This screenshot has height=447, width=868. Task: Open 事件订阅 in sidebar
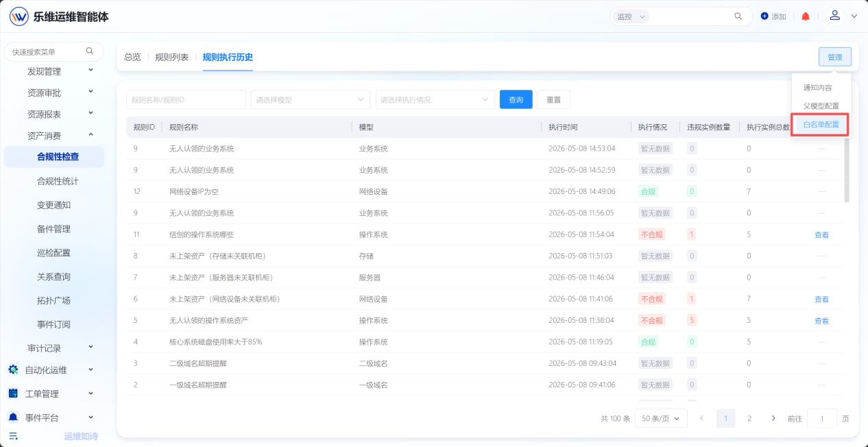tap(53, 324)
